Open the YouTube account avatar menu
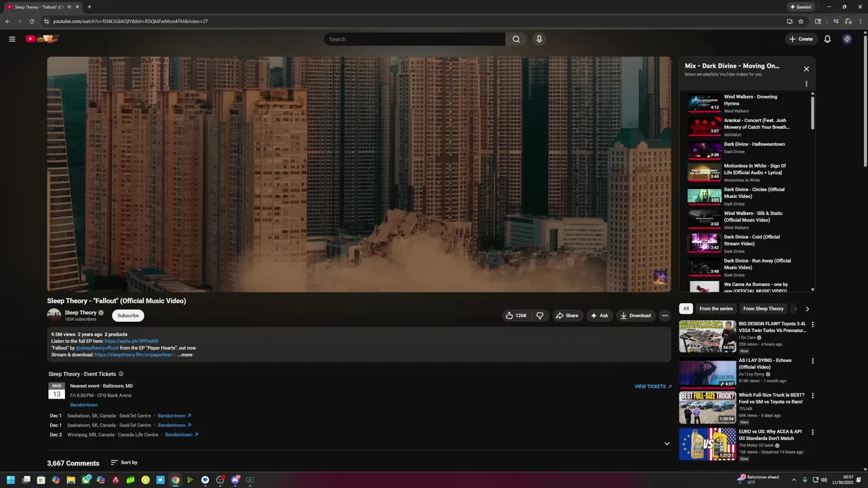 (847, 39)
